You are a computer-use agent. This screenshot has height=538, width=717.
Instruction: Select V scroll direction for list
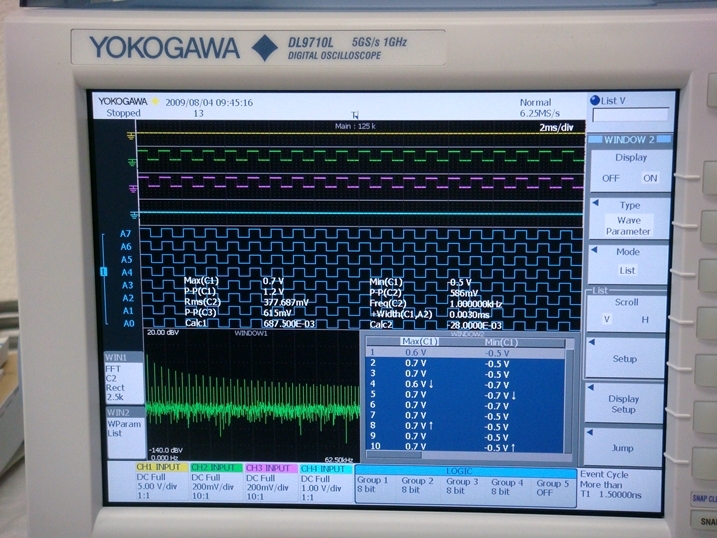click(x=606, y=320)
